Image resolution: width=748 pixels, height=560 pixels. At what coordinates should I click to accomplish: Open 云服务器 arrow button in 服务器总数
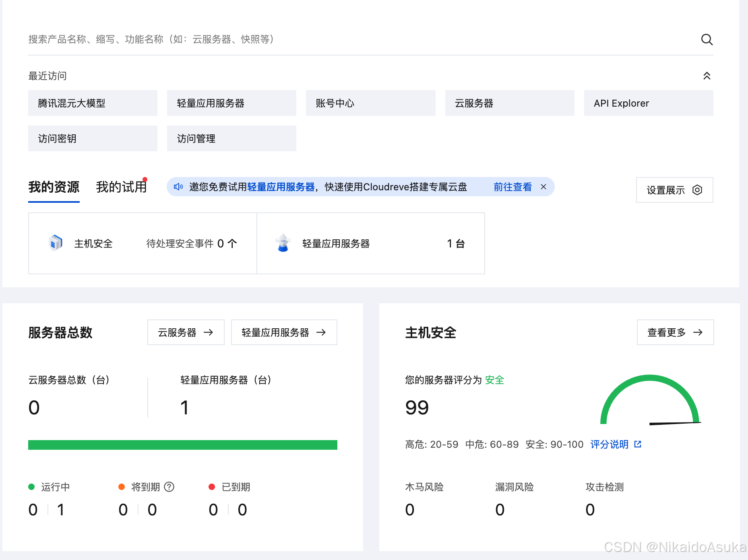point(186,332)
